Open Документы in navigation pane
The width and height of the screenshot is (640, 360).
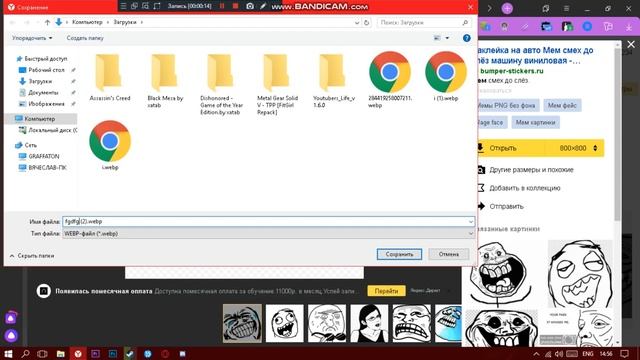43,93
